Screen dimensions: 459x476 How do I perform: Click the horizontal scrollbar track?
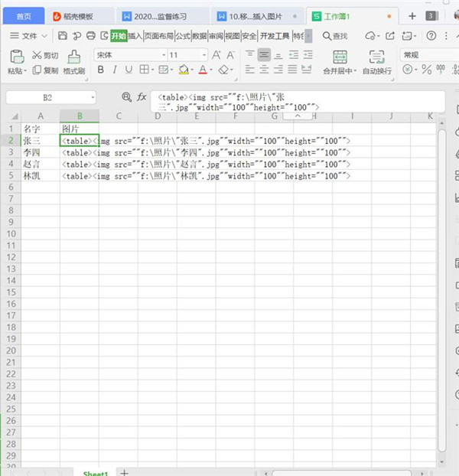(x=342, y=474)
